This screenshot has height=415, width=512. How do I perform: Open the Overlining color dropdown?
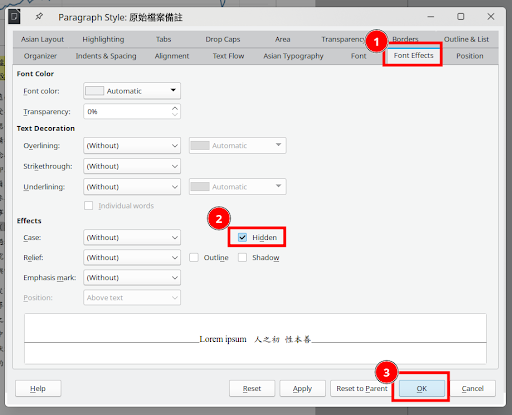coord(238,145)
